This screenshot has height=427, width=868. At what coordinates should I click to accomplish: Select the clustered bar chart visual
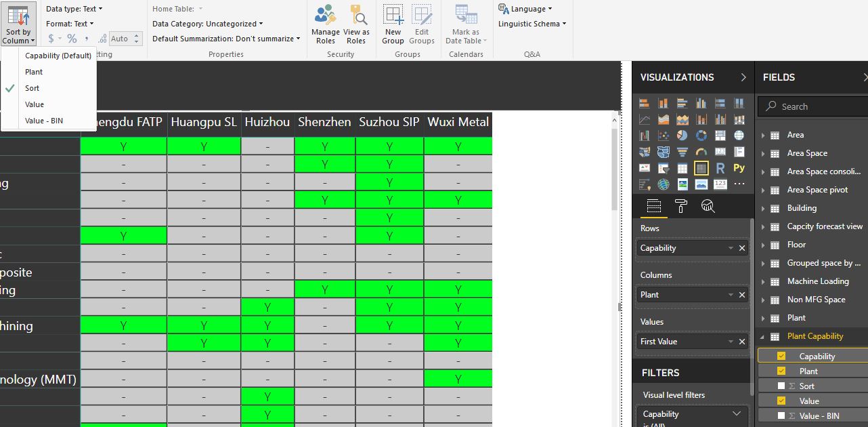[x=682, y=103]
